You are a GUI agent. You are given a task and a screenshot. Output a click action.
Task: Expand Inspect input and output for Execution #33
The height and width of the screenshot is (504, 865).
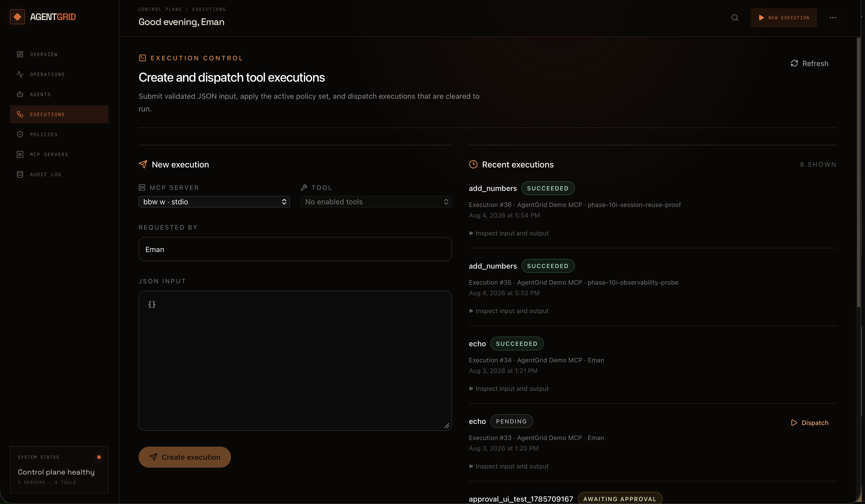tap(509, 466)
